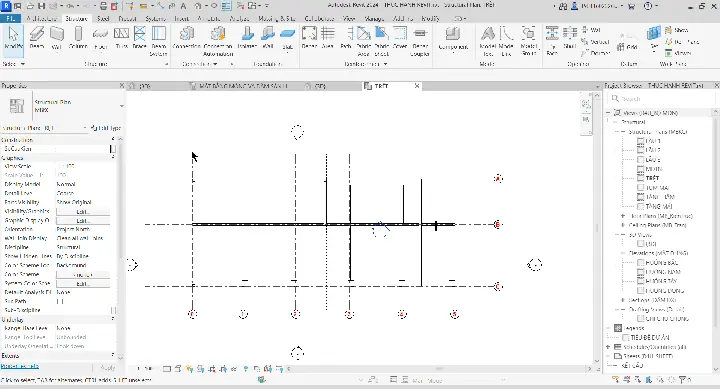Select the Path reinforcement tool
The height and width of the screenshot is (389, 720).
346,38
